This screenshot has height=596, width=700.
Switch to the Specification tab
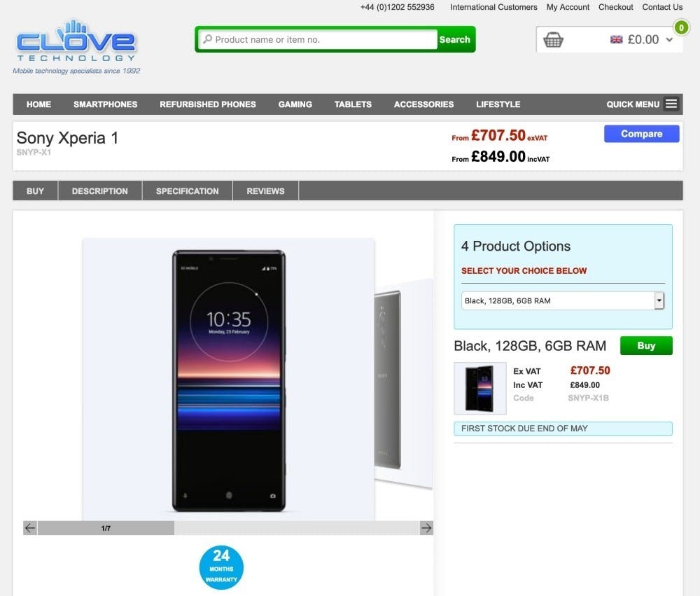click(x=188, y=190)
